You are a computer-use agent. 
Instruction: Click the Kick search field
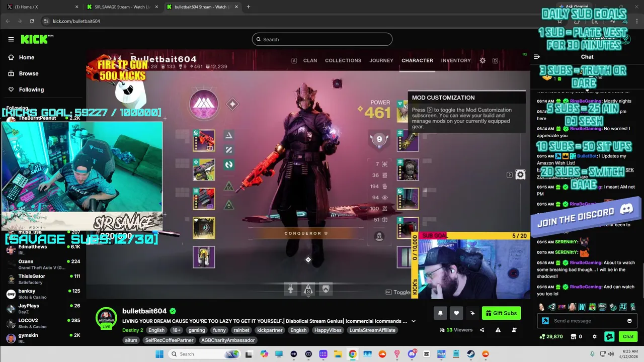[x=322, y=39]
